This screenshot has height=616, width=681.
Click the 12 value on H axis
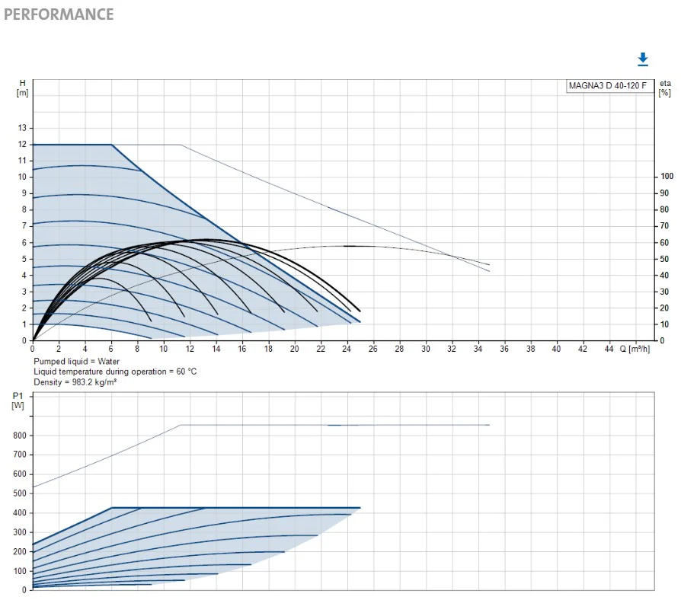point(22,144)
